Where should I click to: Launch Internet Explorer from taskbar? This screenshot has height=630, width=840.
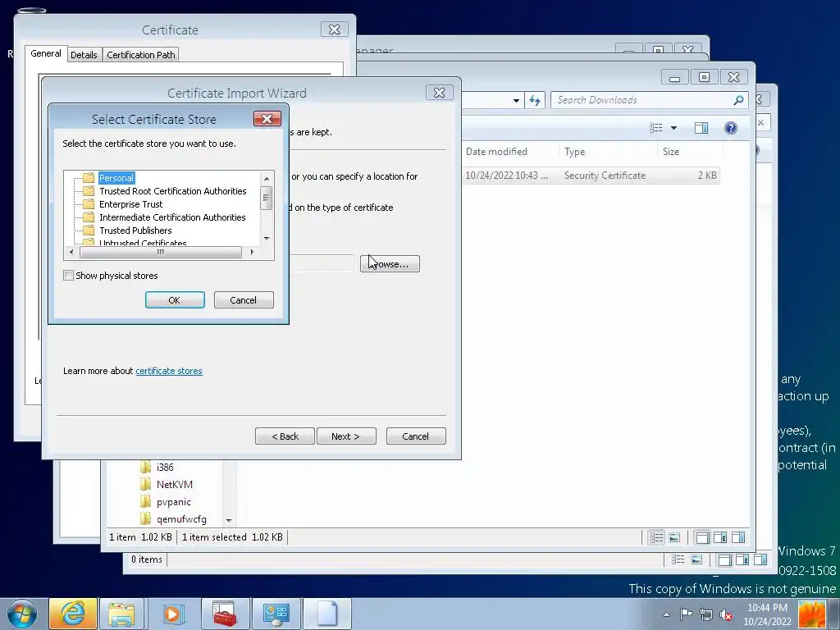[x=73, y=614]
